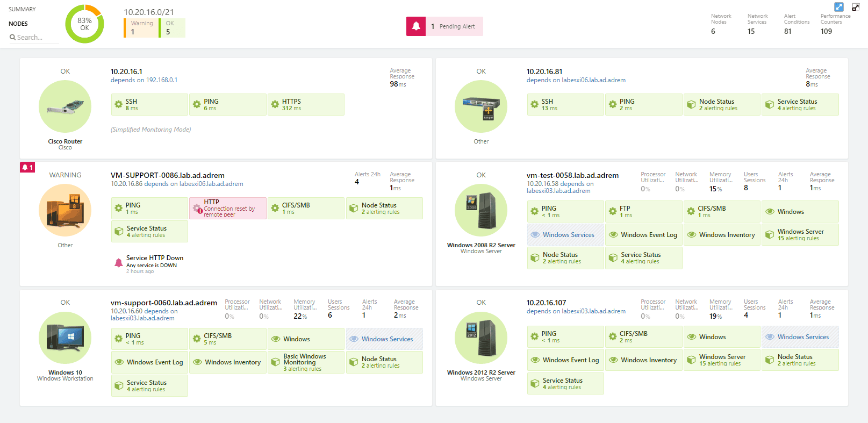Open the Cisco Router device icon
The width and height of the screenshot is (868, 423).
tap(65, 106)
